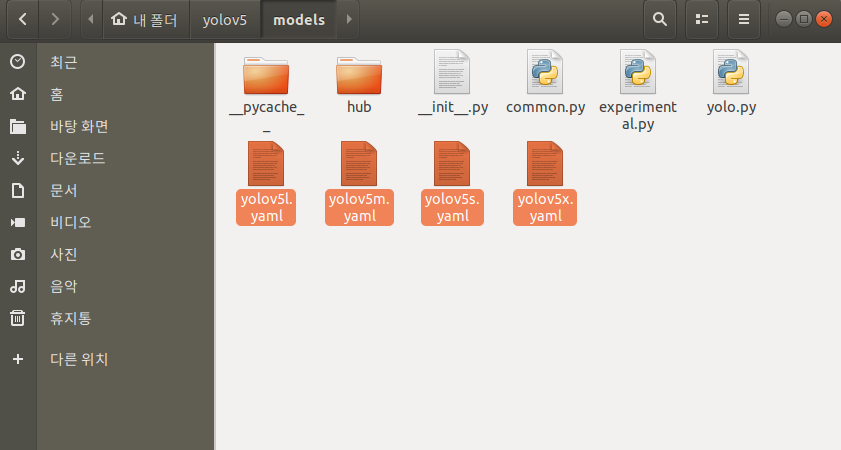Select the yolov5l.yaml file icon

coord(266,164)
